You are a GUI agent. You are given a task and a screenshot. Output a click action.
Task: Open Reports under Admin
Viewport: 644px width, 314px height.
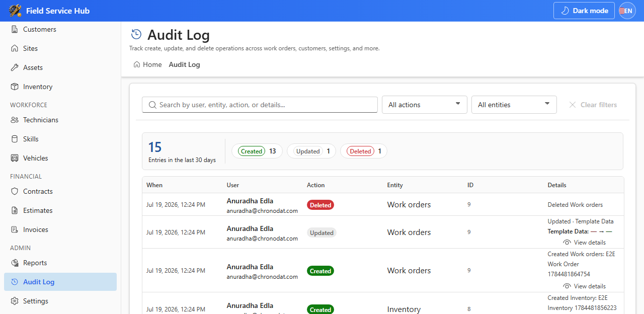[x=60, y=263]
